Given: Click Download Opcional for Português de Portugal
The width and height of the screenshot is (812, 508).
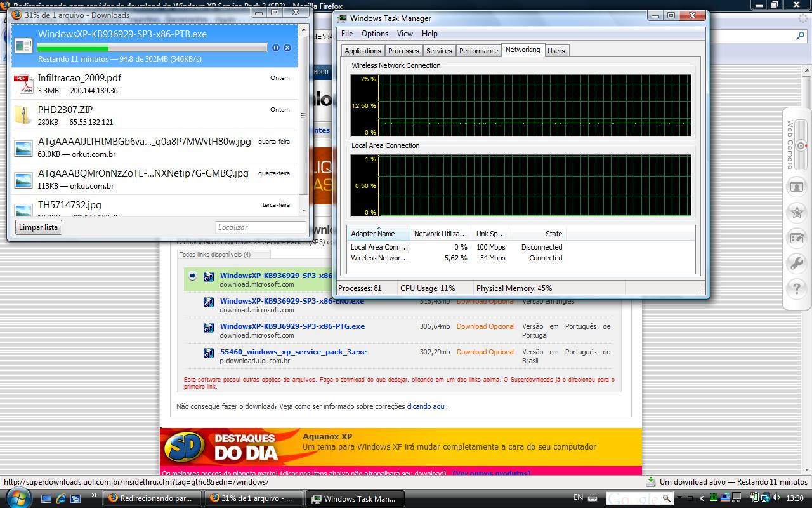Looking at the screenshot, I should pyautogui.click(x=485, y=326).
